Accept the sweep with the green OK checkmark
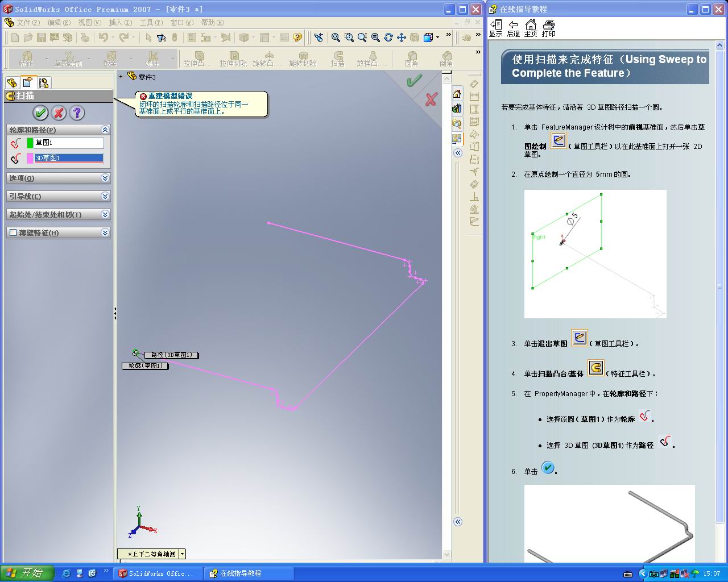 click(40, 113)
